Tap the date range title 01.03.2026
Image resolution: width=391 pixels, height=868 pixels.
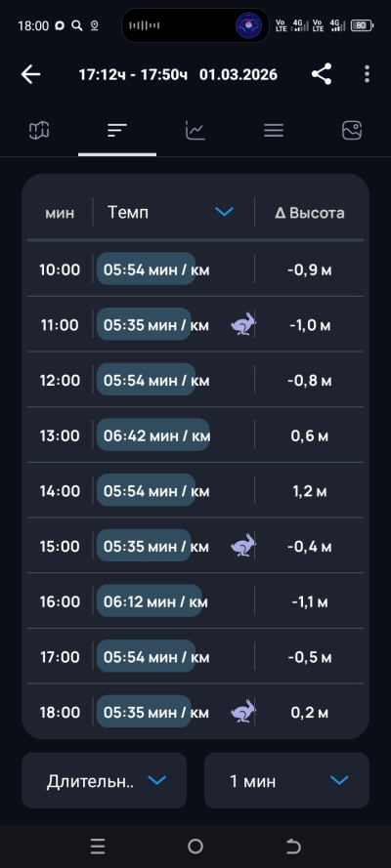coord(239,74)
